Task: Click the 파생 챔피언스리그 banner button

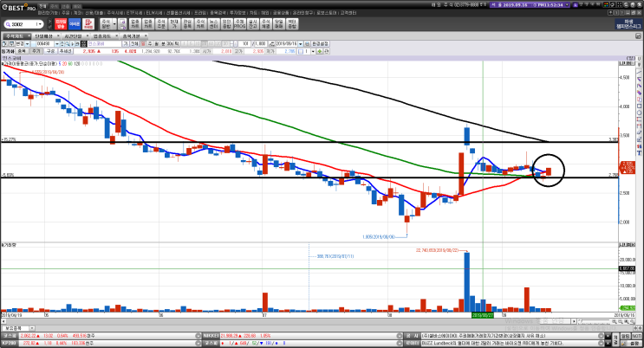Action: click(628, 24)
